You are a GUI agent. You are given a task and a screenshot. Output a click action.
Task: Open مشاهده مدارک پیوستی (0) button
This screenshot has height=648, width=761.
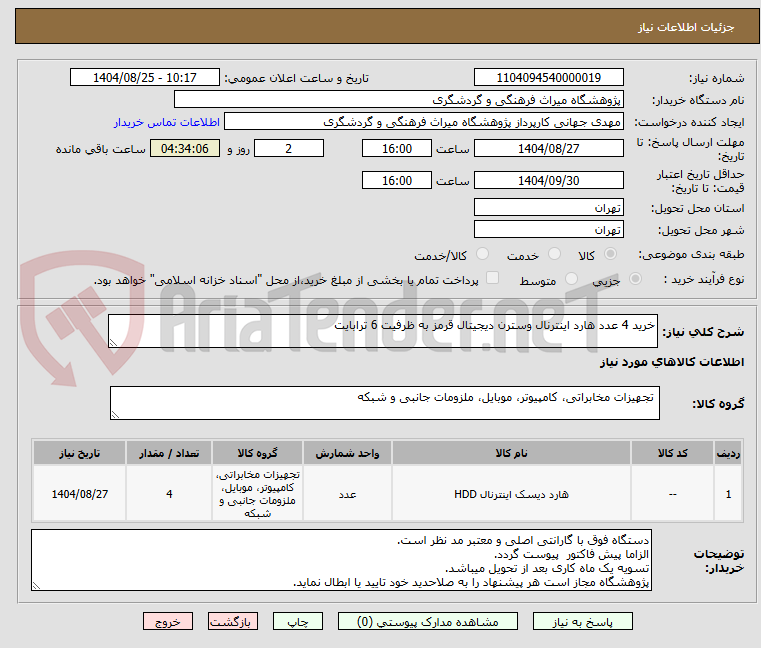(428, 621)
